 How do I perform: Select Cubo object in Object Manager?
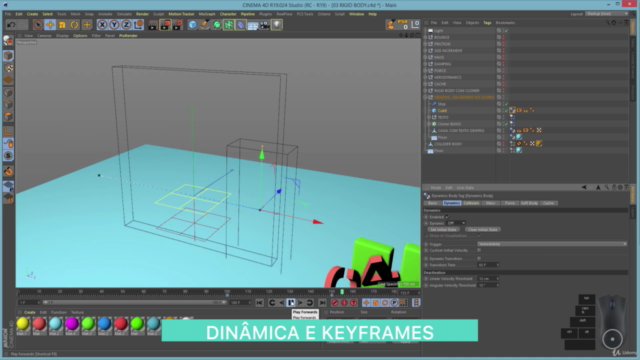pos(442,111)
